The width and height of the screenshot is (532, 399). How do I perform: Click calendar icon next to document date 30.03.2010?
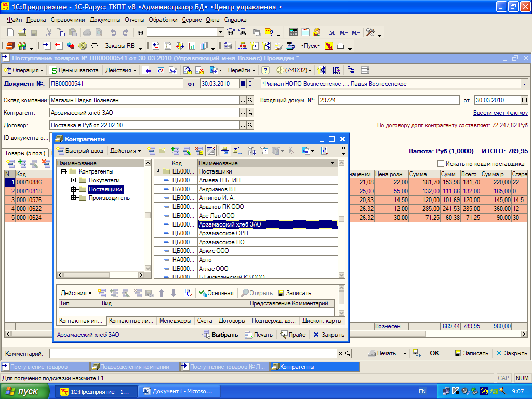(x=243, y=84)
